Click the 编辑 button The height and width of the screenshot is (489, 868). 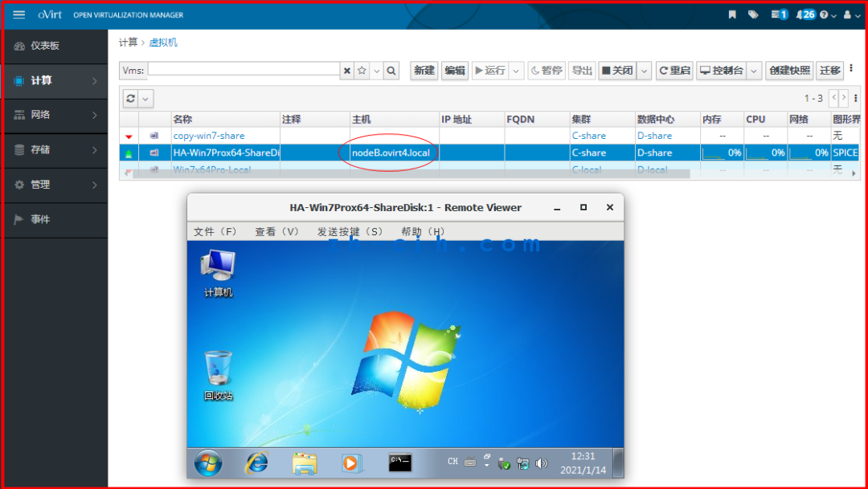click(x=455, y=71)
